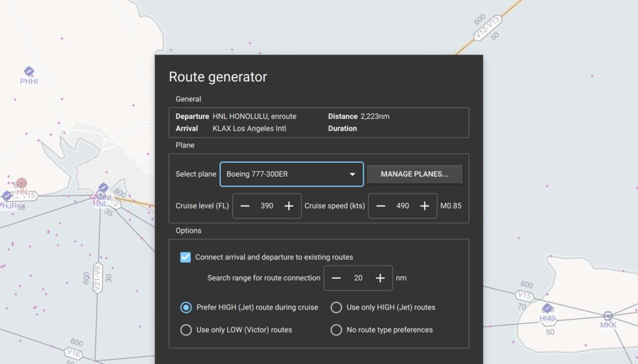Open the MANAGE PLANES dialog
Viewport: 638px width, 364px height.
[x=414, y=174]
